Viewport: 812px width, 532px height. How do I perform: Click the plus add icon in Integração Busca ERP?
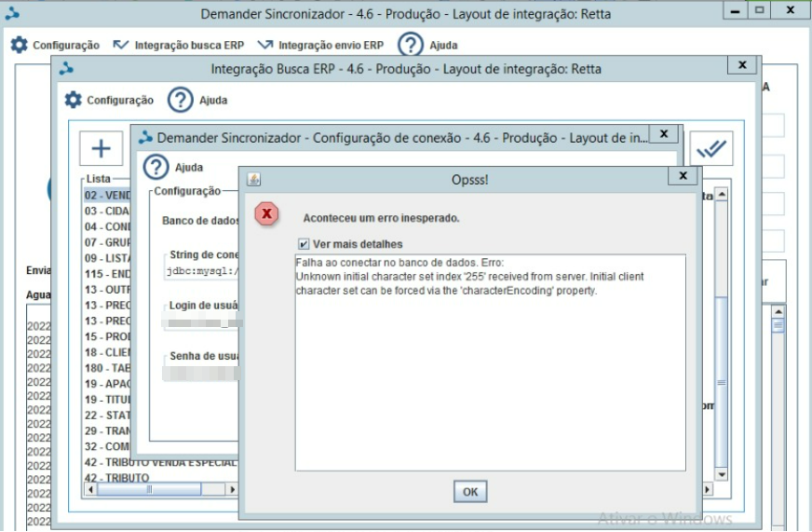[x=101, y=148]
